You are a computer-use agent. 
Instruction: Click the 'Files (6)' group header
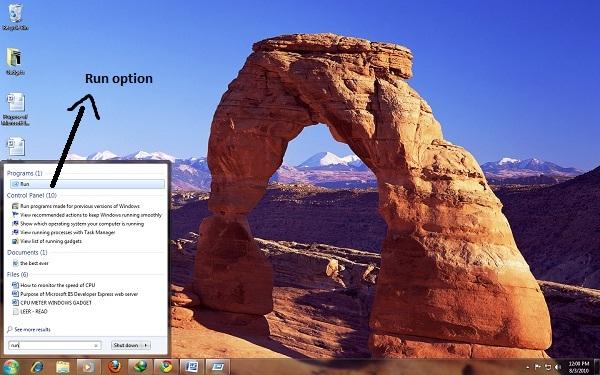click(x=18, y=274)
